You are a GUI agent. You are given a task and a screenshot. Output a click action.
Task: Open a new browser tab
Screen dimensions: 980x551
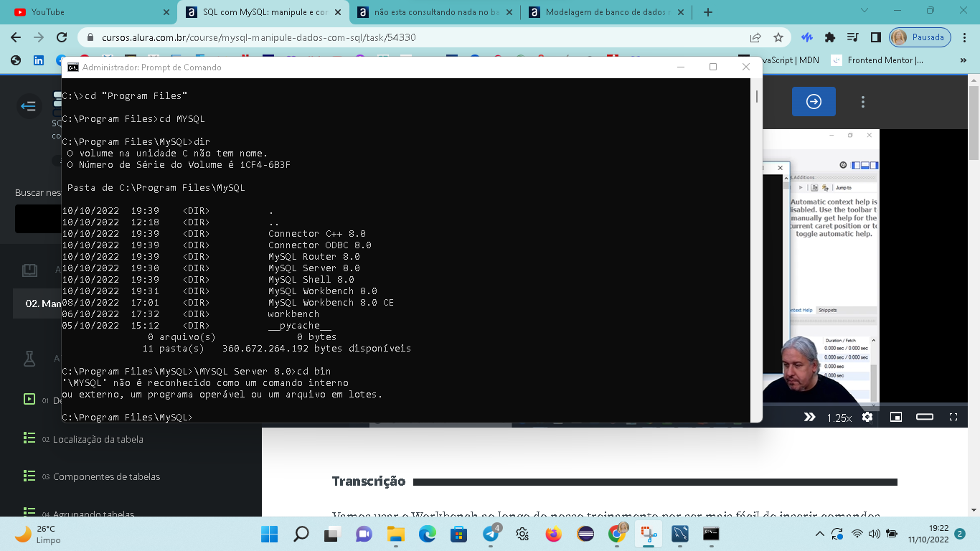tap(708, 12)
